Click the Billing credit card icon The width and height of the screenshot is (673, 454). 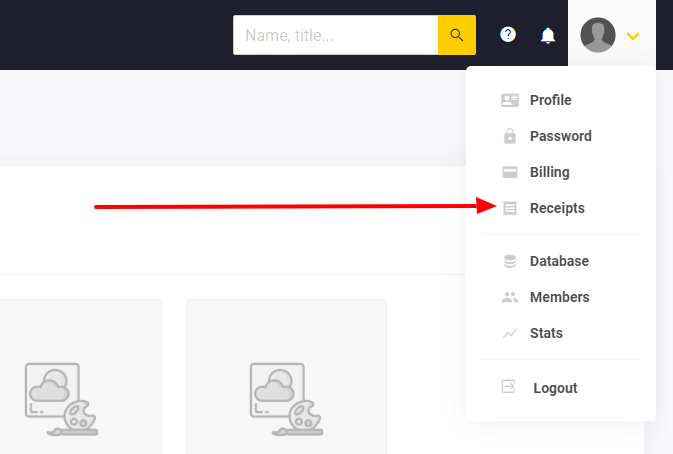point(510,172)
